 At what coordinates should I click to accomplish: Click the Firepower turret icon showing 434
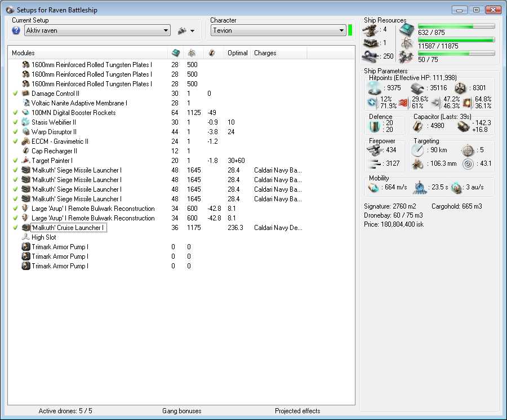click(x=375, y=150)
